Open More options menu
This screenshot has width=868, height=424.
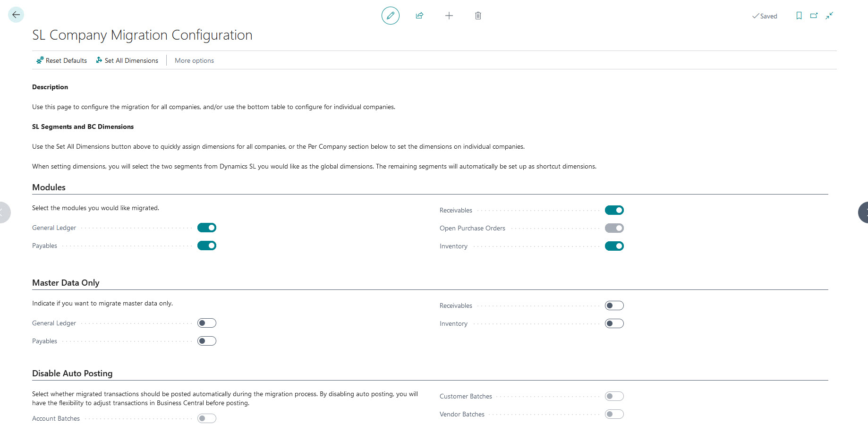[194, 60]
